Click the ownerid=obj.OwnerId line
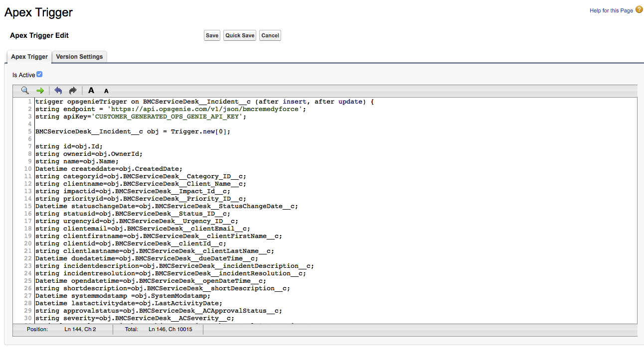 tap(89, 154)
